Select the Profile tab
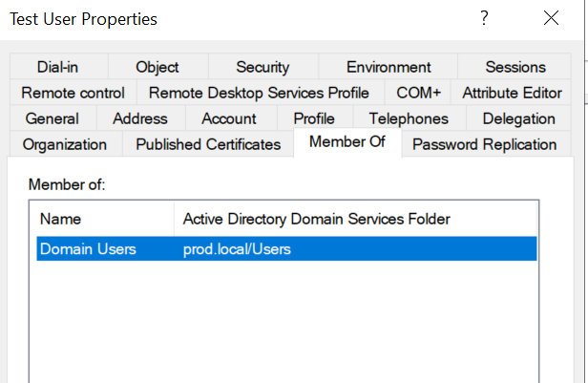Image resolution: width=588 pixels, height=383 pixels. click(314, 118)
